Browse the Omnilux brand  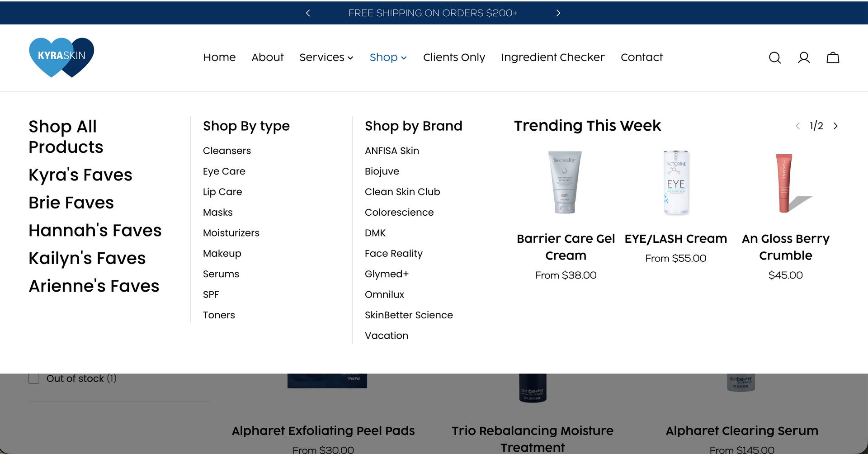tap(385, 295)
